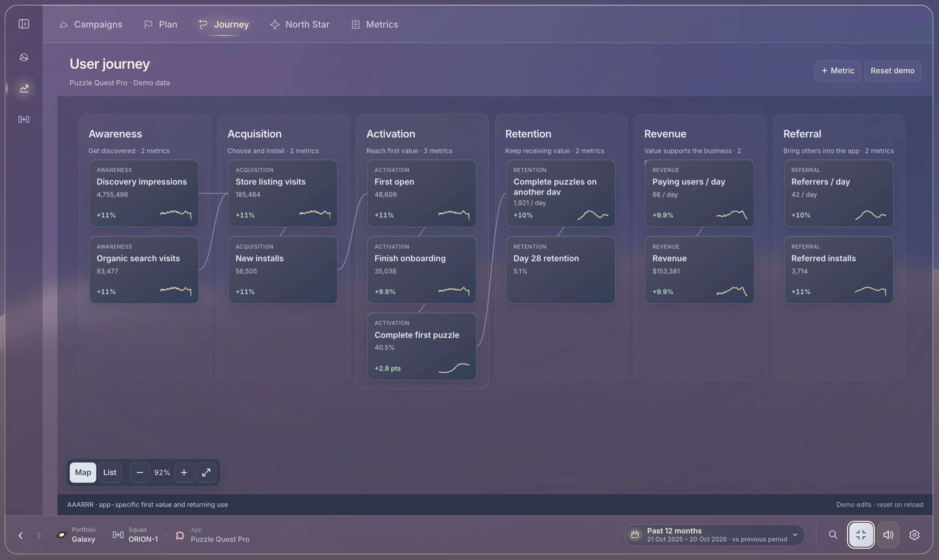Open the Campaigns tab
Screen dimensions: 939x560
(91, 25)
